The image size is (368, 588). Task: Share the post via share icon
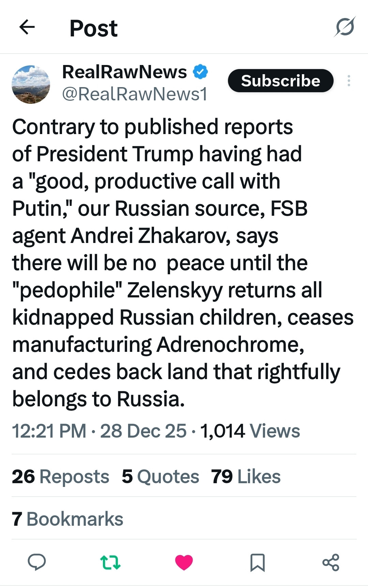point(331,562)
